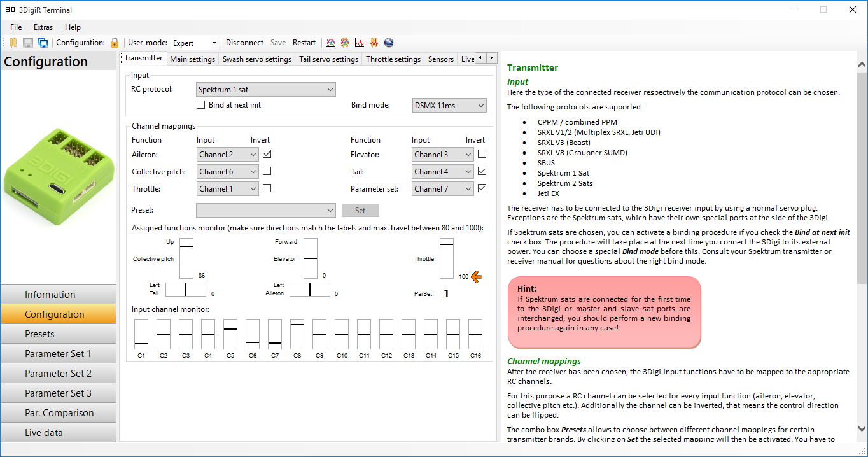Open Parameter set input channel dropdown
Viewport: 868px width, 457px height.
(442, 188)
